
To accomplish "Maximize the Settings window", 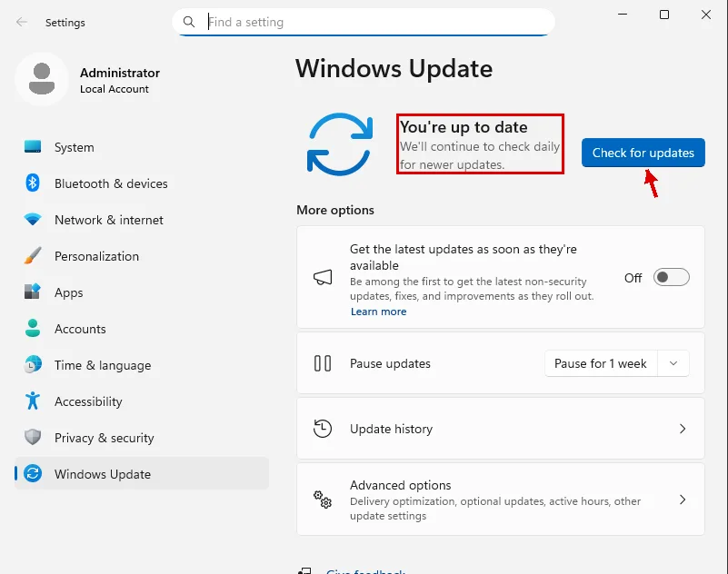I will coord(664,15).
